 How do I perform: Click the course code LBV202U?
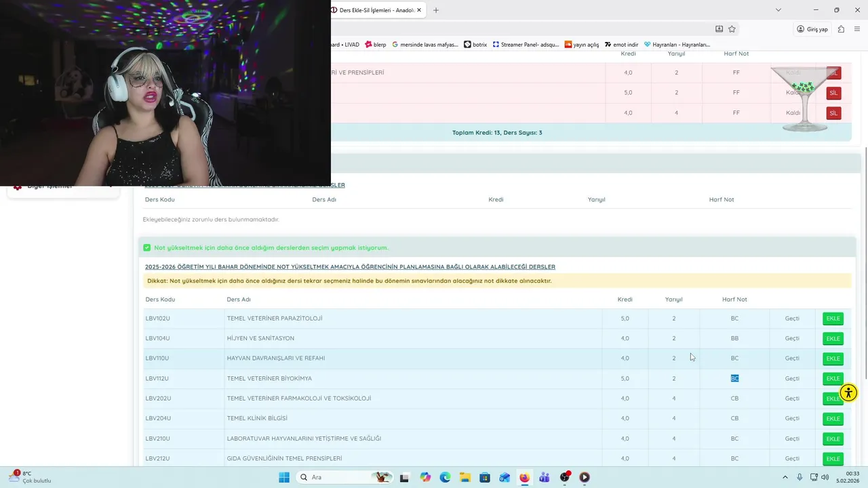(x=158, y=399)
